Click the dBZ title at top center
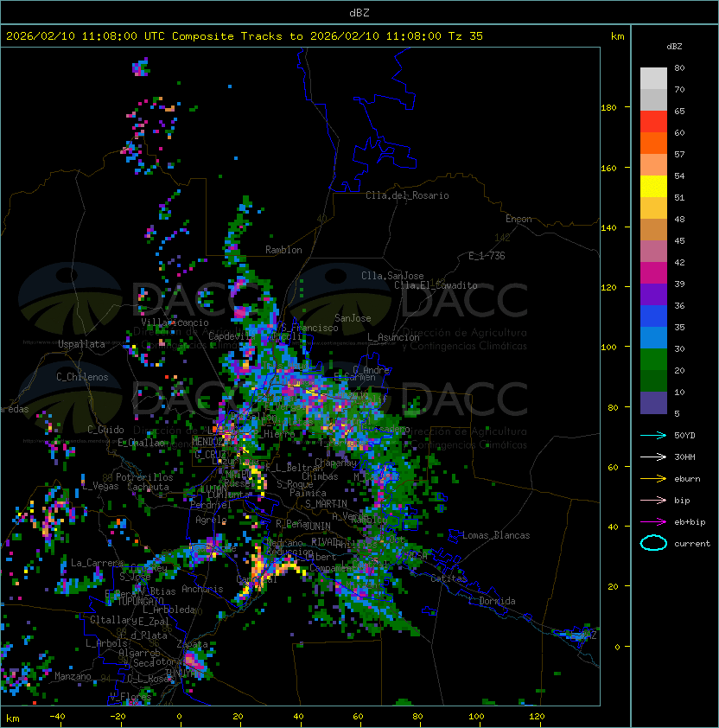719x728 pixels. (x=359, y=13)
